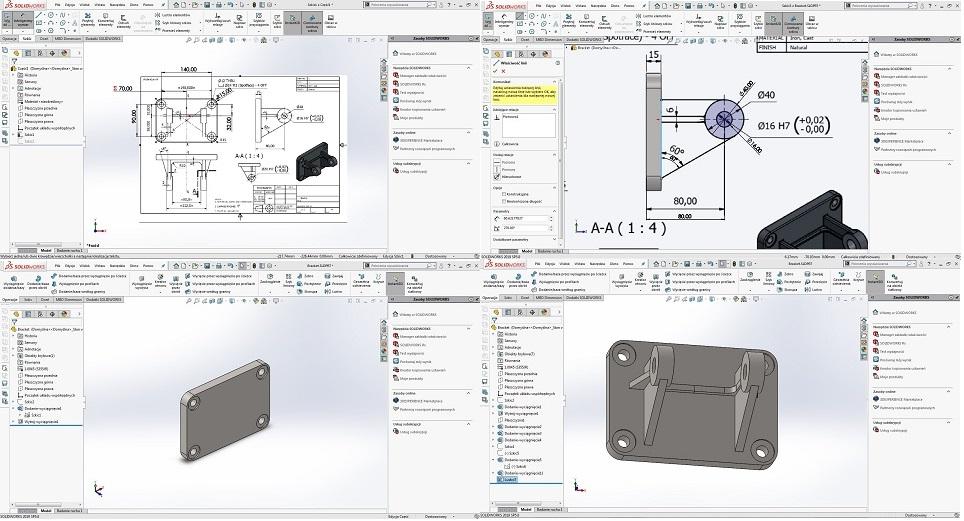Image resolution: width=964 pixels, height=521 pixels.
Task: Open ConfigurationManager tab icon in top-left window
Action: click(40, 53)
